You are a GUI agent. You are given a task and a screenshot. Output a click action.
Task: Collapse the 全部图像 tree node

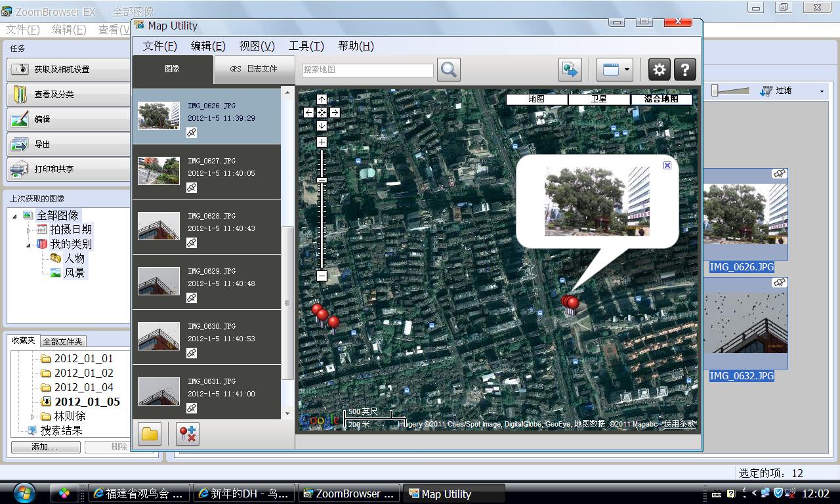tap(14, 215)
